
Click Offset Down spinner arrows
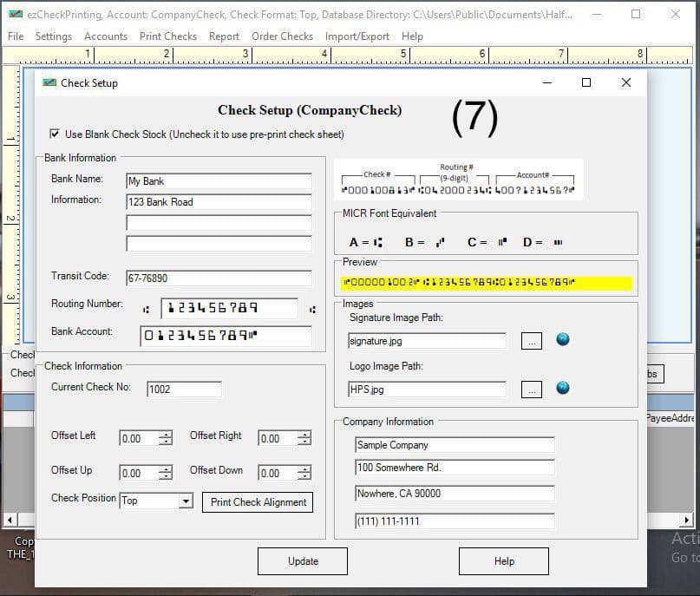[304, 474]
